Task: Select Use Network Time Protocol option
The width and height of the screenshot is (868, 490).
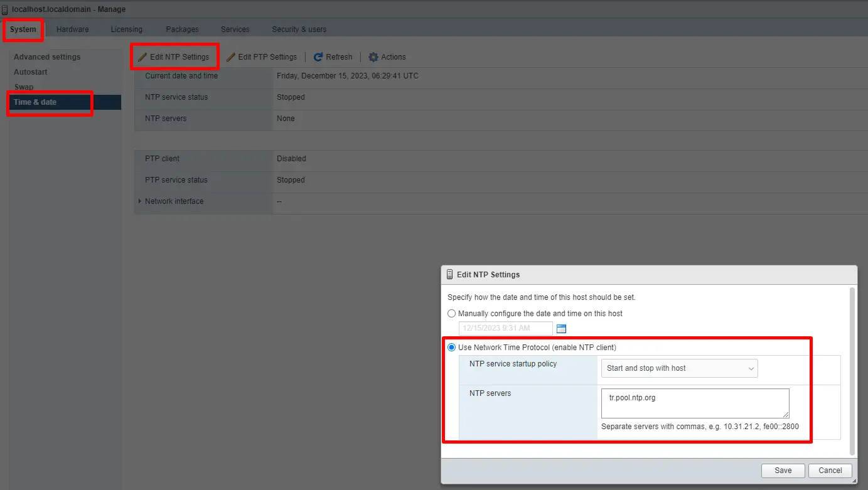Action: tap(452, 348)
